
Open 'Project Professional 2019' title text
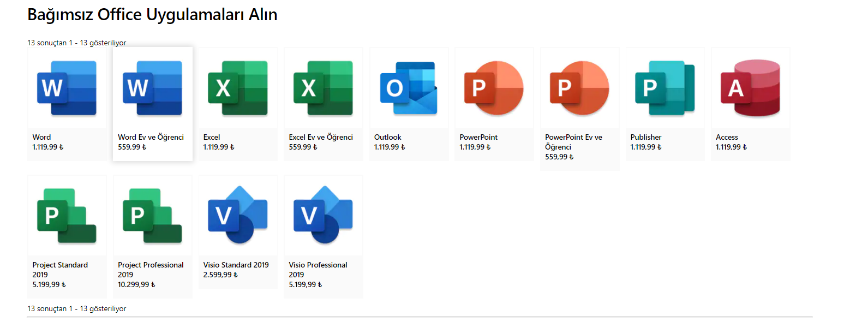pyautogui.click(x=151, y=270)
